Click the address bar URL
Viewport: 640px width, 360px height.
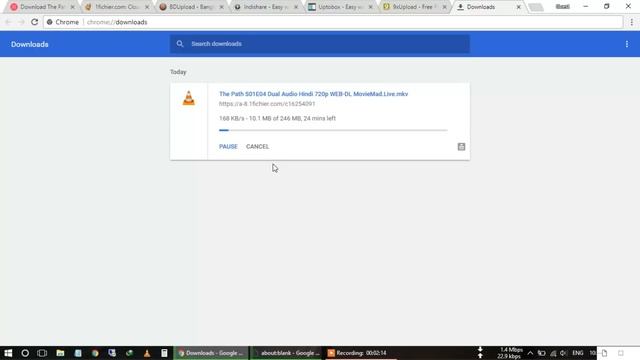117,22
